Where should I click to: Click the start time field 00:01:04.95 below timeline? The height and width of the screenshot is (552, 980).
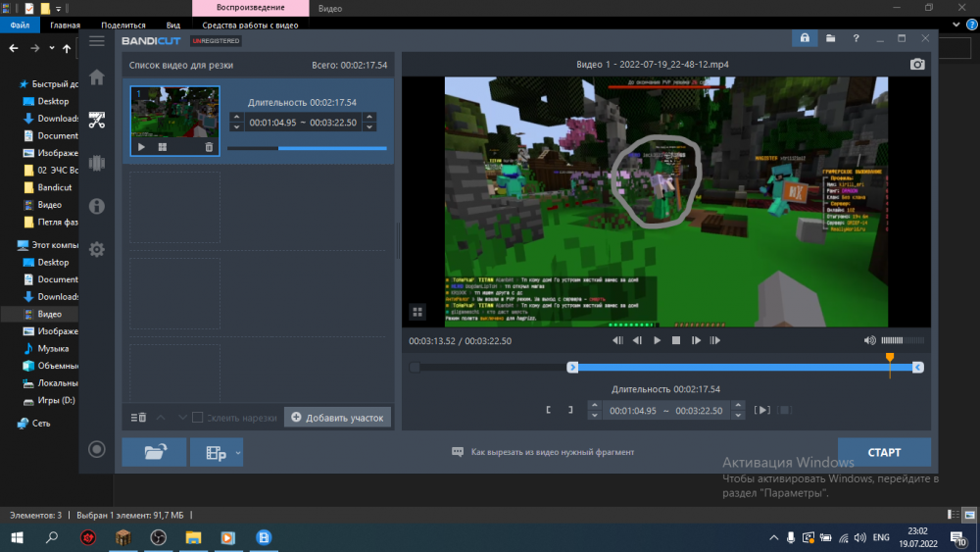coord(632,411)
